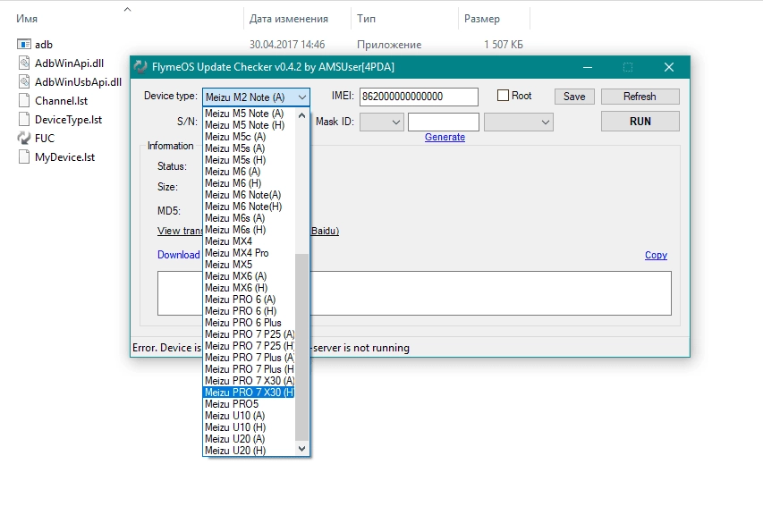763x532 pixels.
Task: Open the dropdown right of Mask ID field
Action: pyautogui.click(x=518, y=122)
